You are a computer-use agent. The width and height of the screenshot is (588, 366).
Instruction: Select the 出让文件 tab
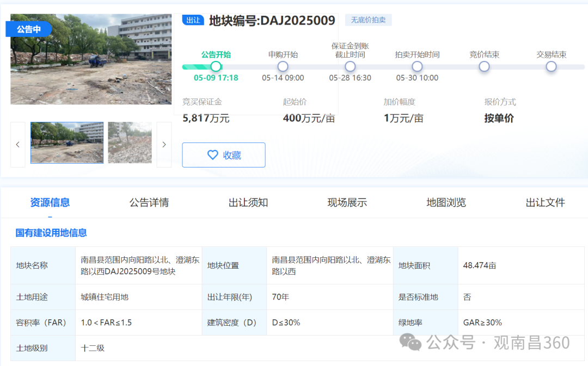coord(545,203)
